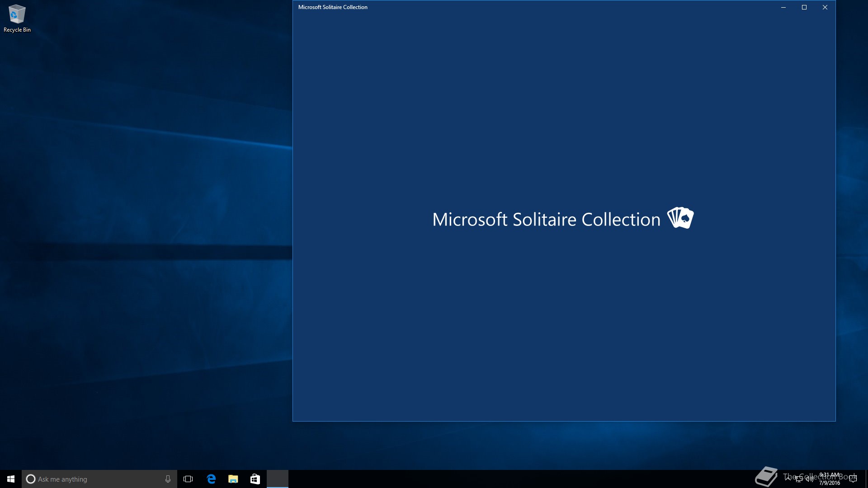Close the Microsoft Solitaire Collection window
The width and height of the screenshot is (868, 488).
(825, 7)
